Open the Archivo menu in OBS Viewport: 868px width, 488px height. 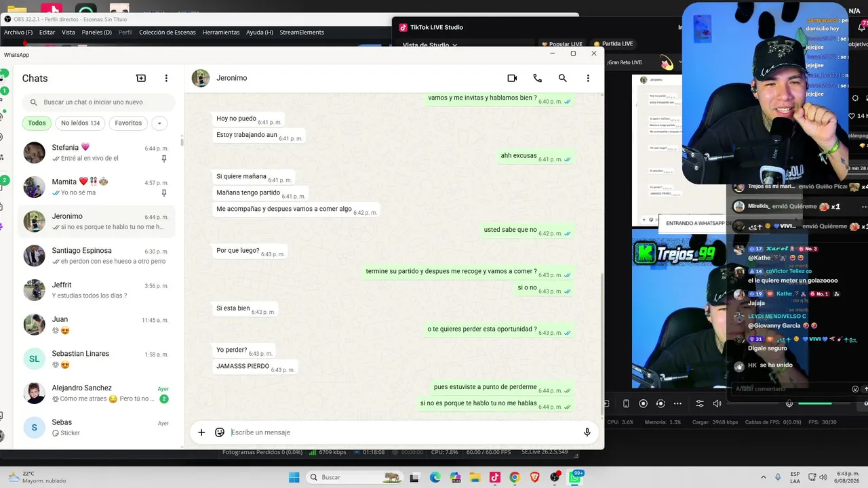[x=18, y=32]
